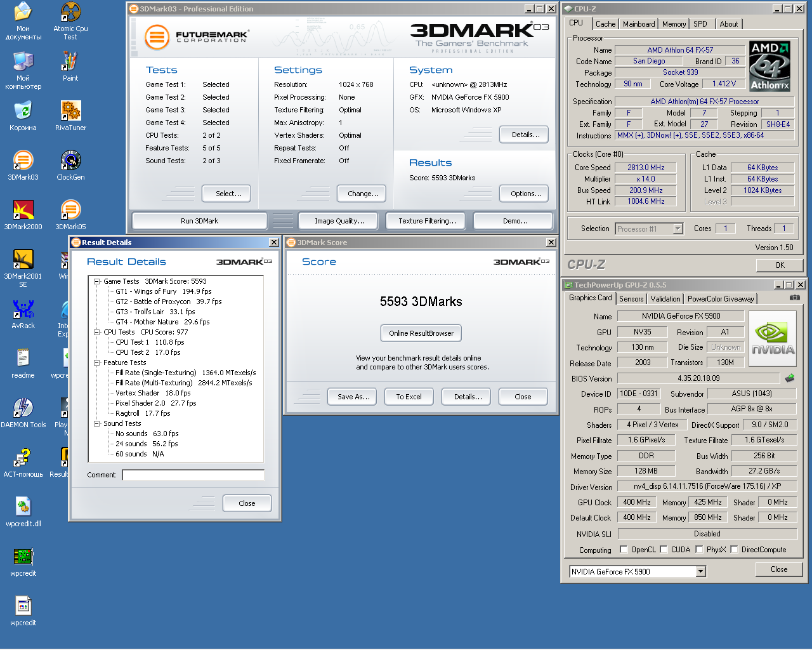Viewport: 812px width, 650px height.
Task: Toggle the CUDA checkbox in GPU-Z
Action: click(x=664, y=550)
